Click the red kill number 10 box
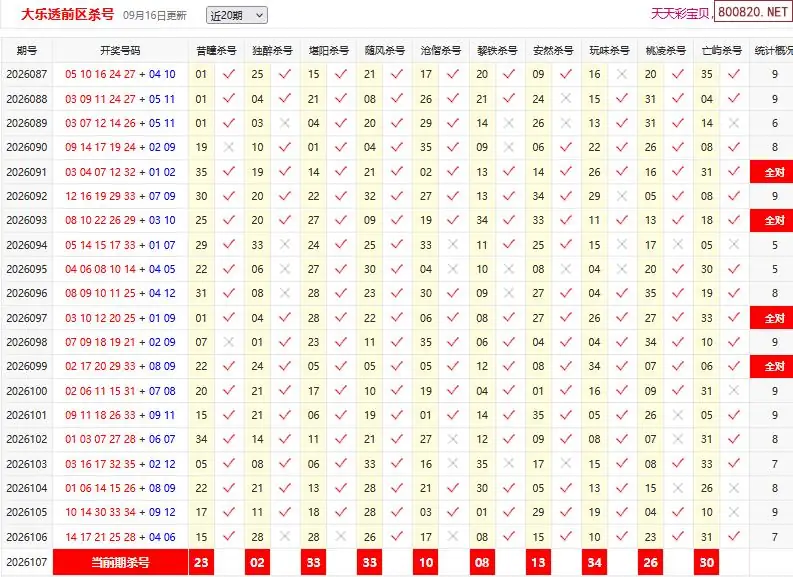 [426, 562]
